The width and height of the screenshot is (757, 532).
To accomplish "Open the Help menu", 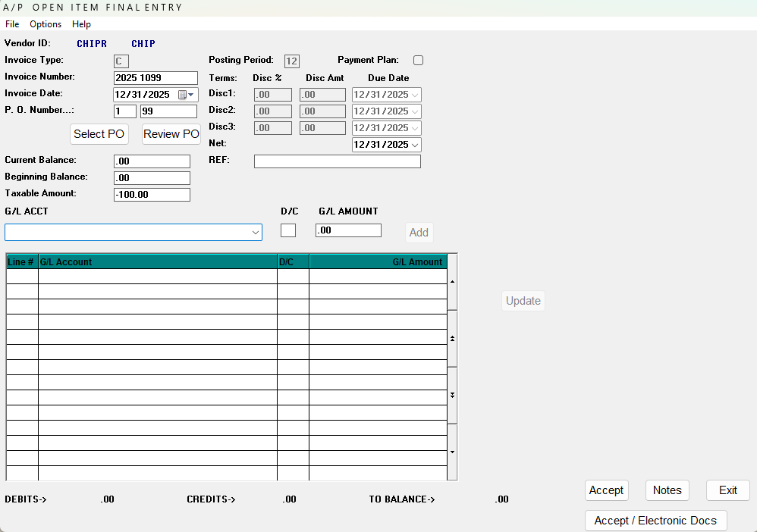I will [81, 24].
